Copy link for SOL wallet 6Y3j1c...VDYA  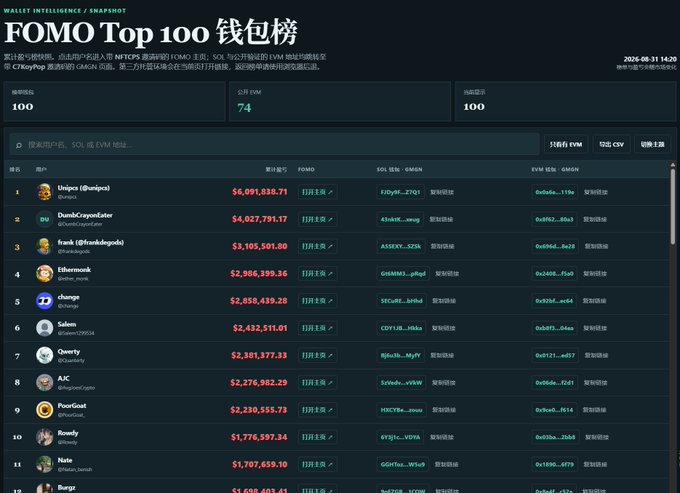[441, 437]
